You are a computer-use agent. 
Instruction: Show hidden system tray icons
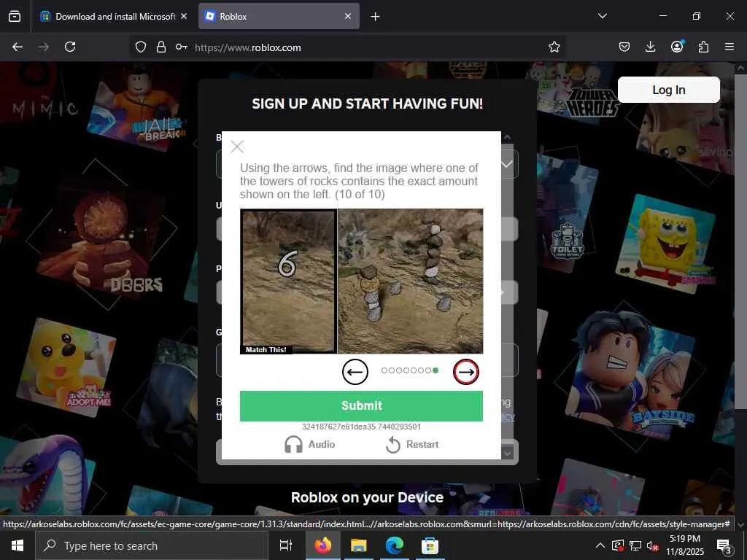(x=600, y=545)
